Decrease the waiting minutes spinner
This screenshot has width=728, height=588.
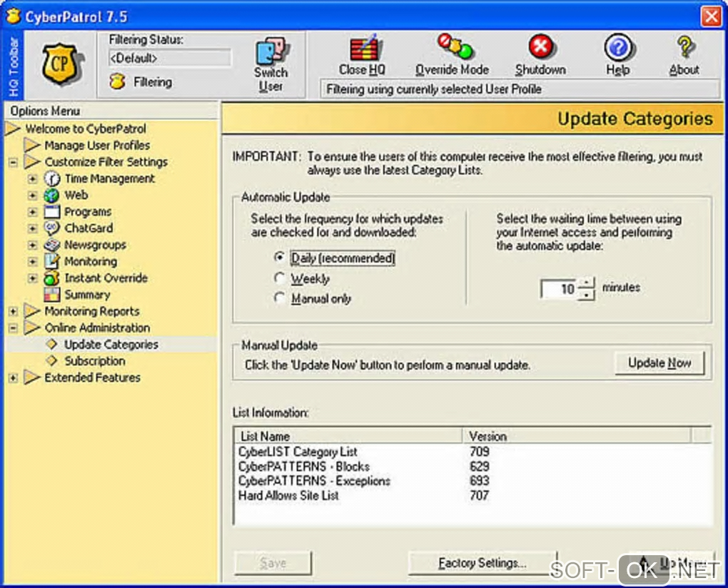[x=587, y=295]
